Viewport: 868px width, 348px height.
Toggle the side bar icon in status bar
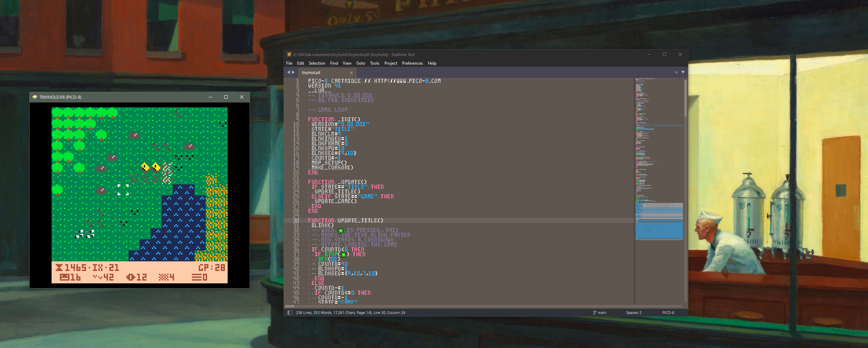290,313
